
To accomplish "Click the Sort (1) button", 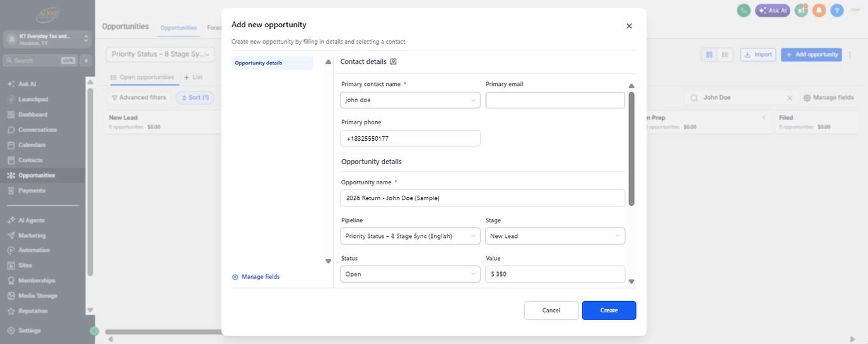I will tap(195, 98).
